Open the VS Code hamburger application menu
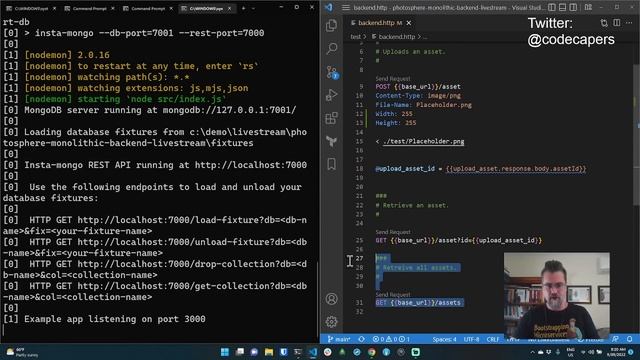 [x=346, y=8]
